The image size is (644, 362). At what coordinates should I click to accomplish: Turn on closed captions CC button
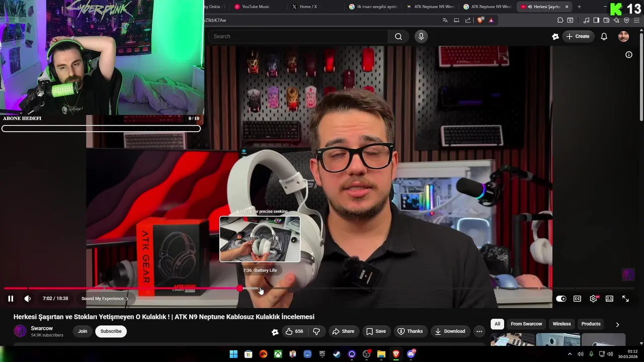(577, 299)
